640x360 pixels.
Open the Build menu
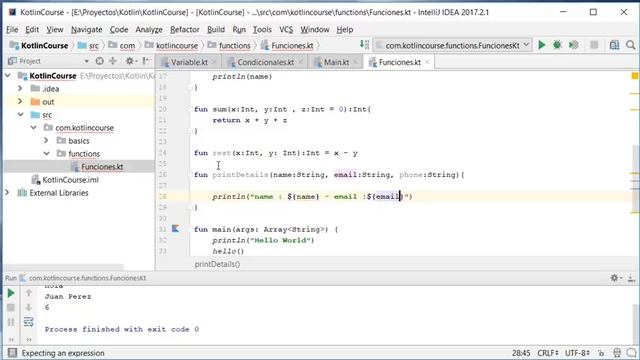click(x=216, y=29)
